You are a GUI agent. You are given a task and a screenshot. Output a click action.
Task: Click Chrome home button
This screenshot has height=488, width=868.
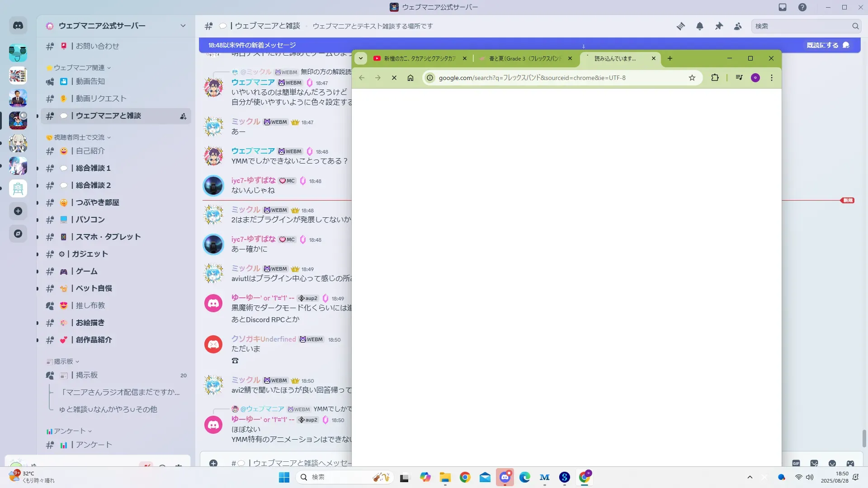click(410, 78)
